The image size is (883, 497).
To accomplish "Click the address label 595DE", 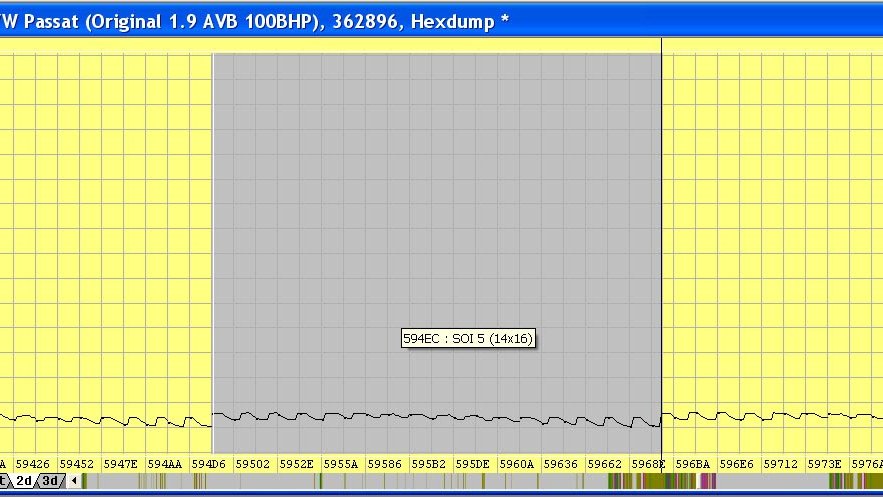I will tap(472, 464).
